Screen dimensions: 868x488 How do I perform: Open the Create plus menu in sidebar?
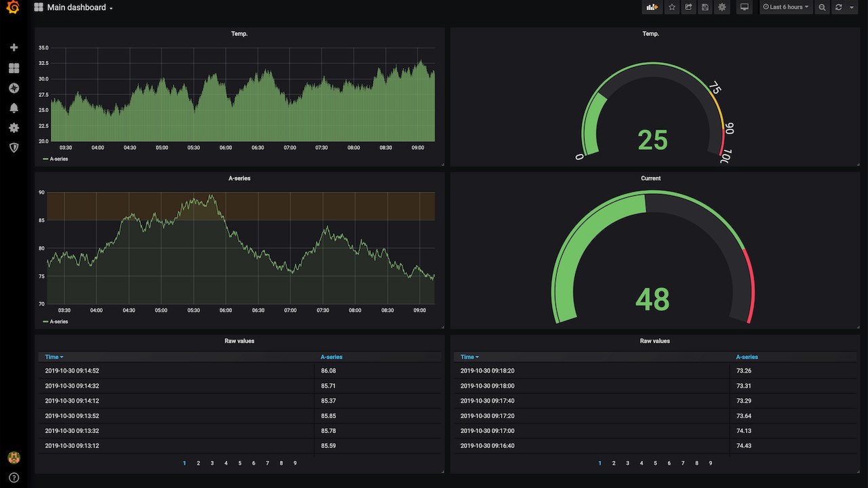(14, 47)
